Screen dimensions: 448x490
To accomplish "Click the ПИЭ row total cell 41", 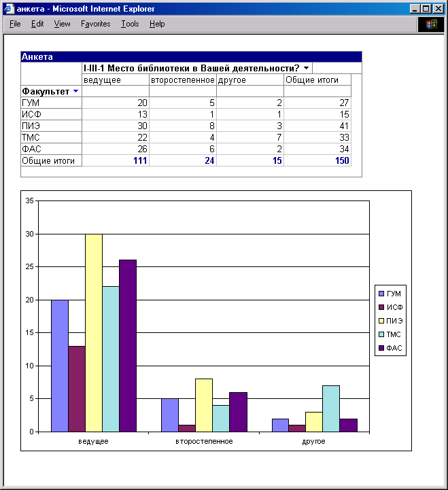I will (317, 126).
